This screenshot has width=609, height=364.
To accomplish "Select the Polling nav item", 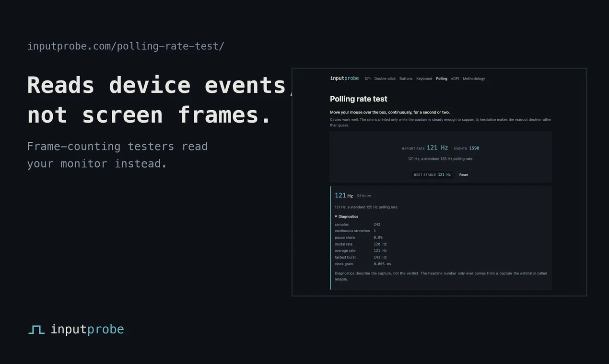I will point(442,79).
